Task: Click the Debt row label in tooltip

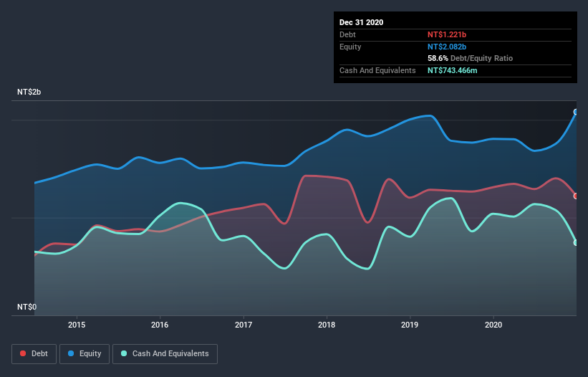Action: [347, 34]
